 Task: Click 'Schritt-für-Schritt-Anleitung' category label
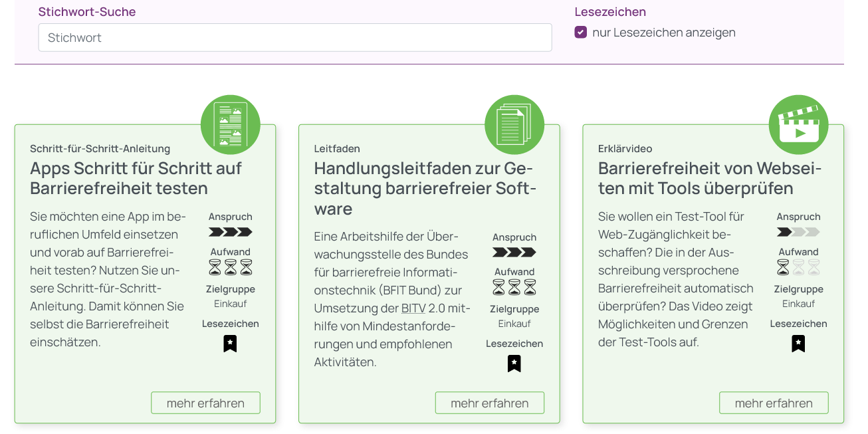(x=100, y=149)
